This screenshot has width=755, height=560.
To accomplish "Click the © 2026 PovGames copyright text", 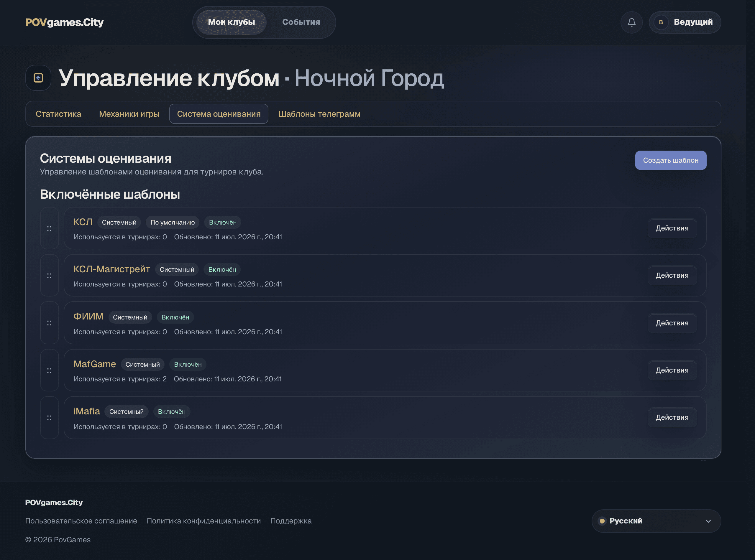I will click(x=58, y=540).
